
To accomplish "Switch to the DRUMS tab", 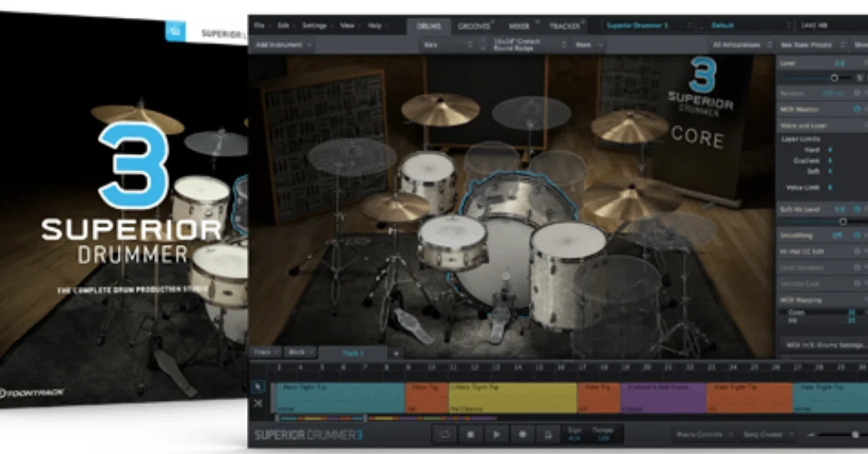I will tap(427, 26).
